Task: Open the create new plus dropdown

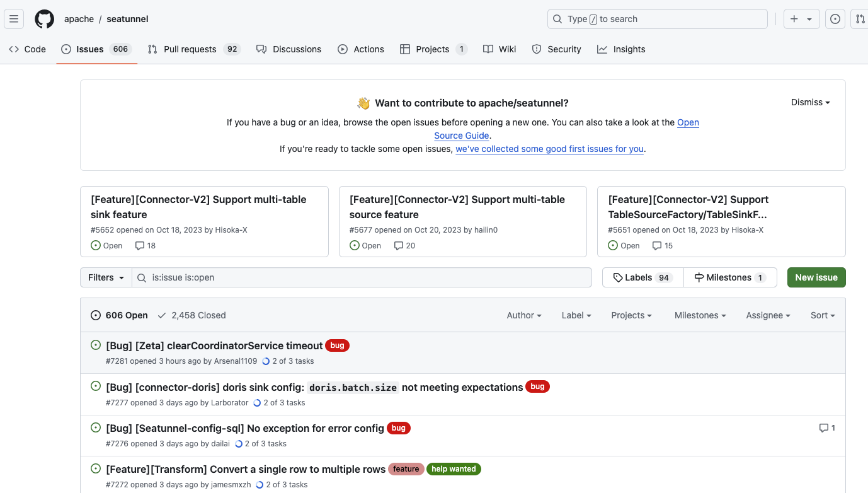Action: click(x=801, y=19)
